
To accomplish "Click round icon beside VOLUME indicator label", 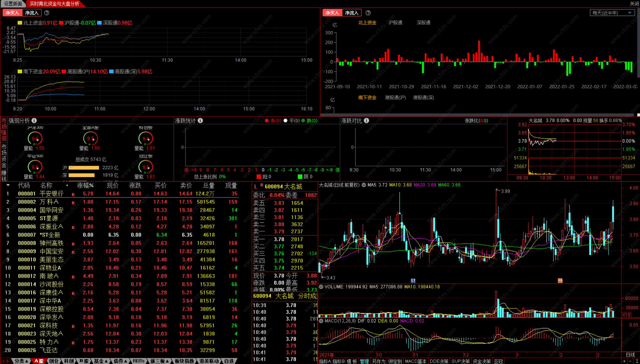I will click(x=321, y=287).
